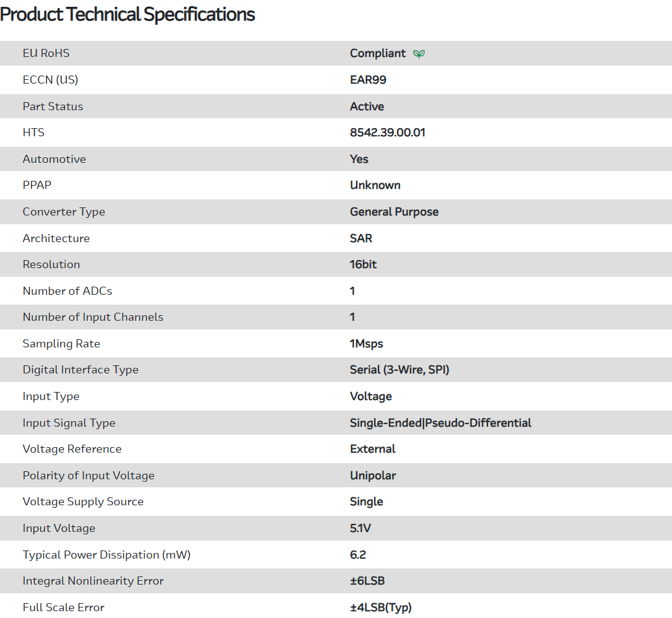Click the Product Technical Specifications heading
672x618 pixels.
[128, 15]
